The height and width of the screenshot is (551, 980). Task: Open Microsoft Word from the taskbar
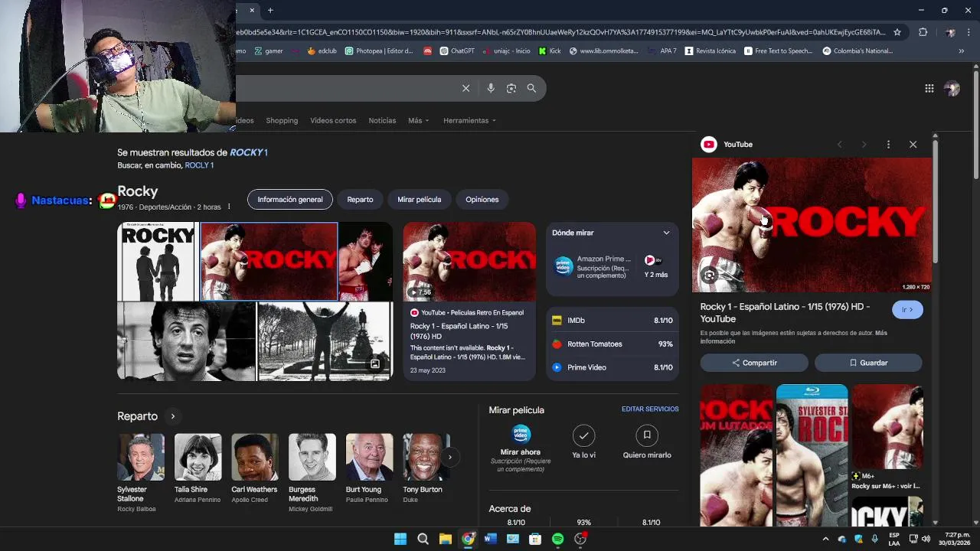pyautogui.click(x=491, y=539)
